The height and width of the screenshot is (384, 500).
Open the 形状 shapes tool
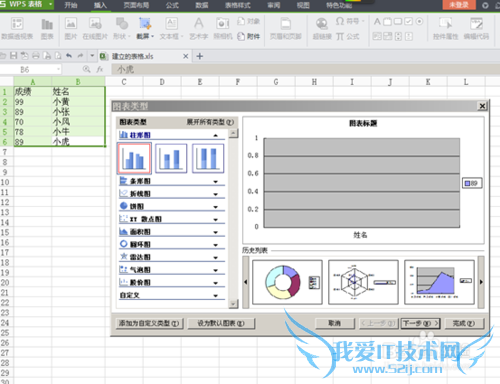121,29
